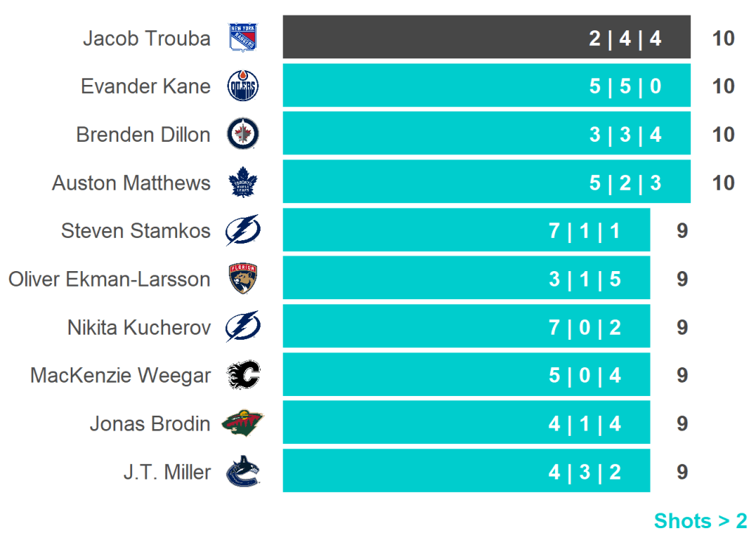
Task: Click the Shots > 2 legend label
Action: (x=700, y=521)
